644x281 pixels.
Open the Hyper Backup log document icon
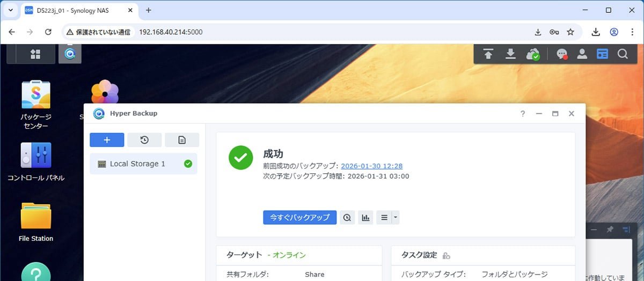(x=182, y=140)
